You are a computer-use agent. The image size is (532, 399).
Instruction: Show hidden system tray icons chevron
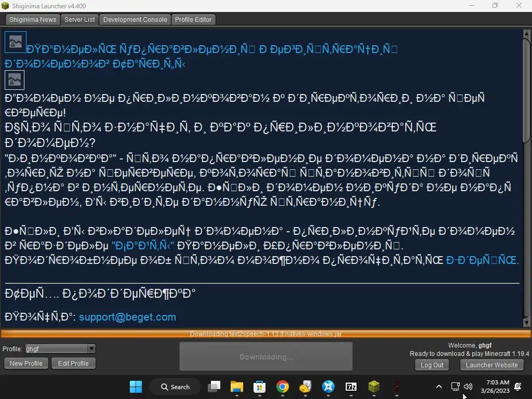coord(438,387)
